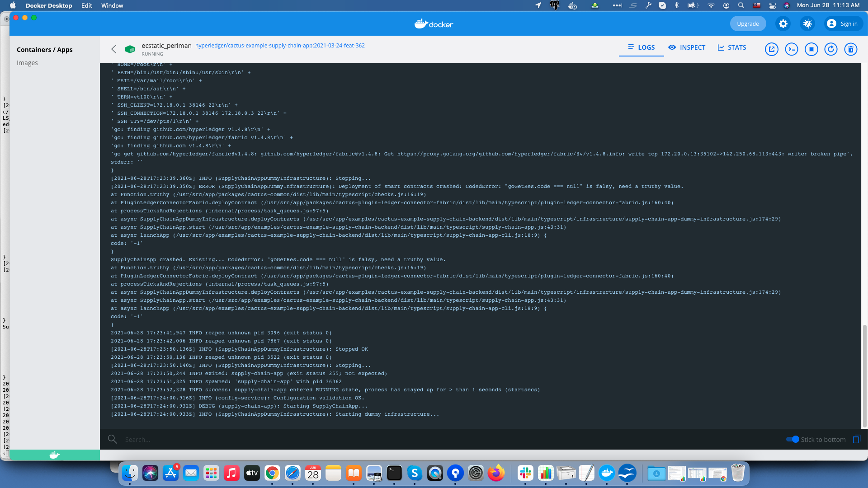The height and width of the screenshot is (488, 868).
Task: Navigate back with the left chevron arrow
Action: coord(114,49)
